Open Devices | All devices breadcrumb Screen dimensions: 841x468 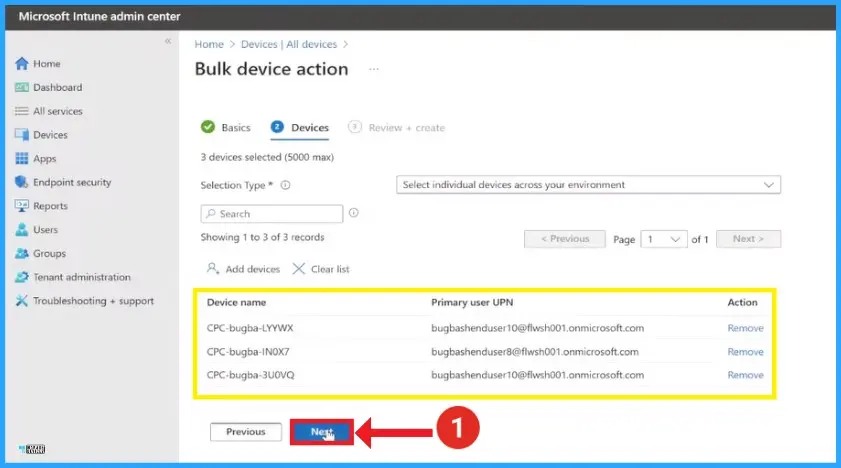tap(289, 44)
